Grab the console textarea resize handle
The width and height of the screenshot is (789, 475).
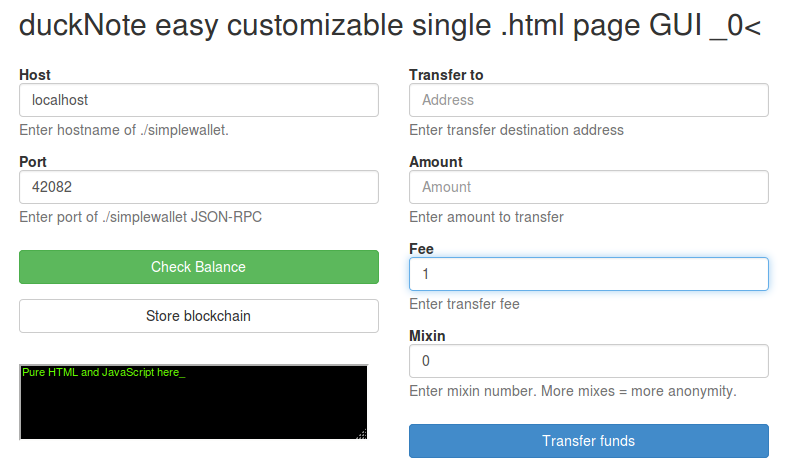click(362, 434)
